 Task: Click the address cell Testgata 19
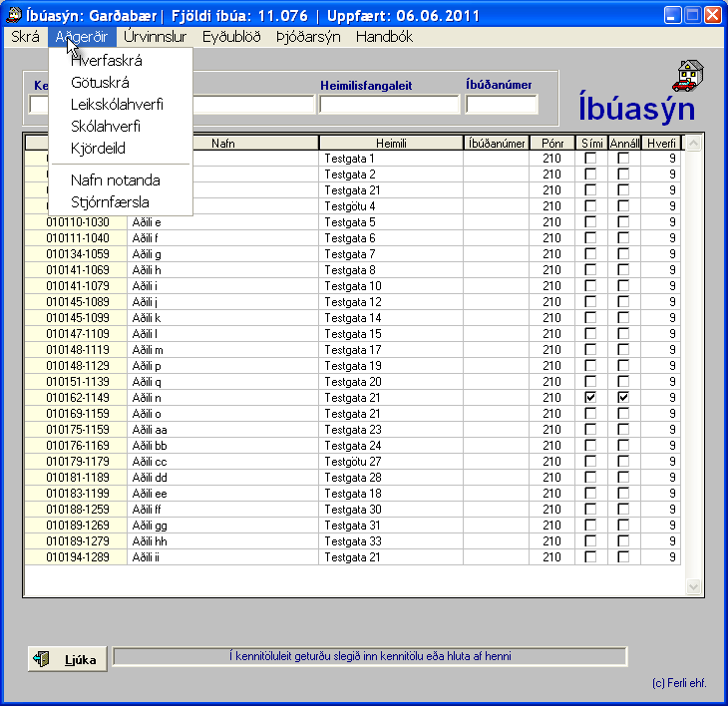pos(391,366)
